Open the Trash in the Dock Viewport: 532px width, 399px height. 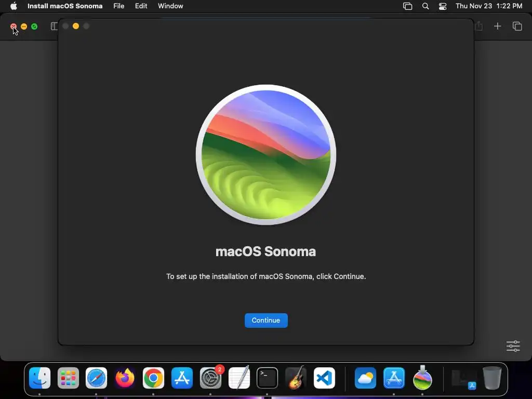pyautogui.click(x=492, y=378)
